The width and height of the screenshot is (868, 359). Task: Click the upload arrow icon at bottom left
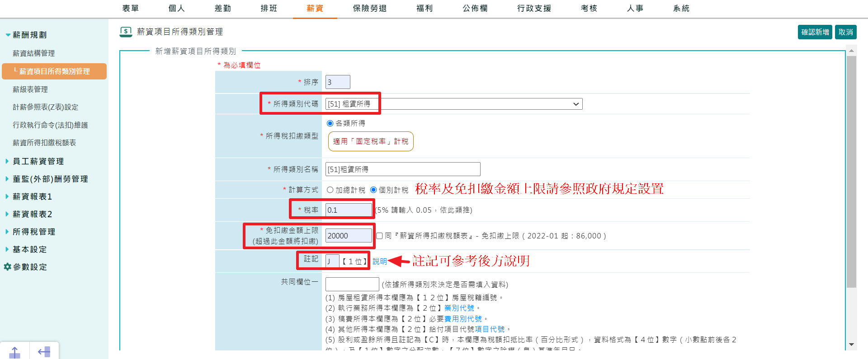14,352
